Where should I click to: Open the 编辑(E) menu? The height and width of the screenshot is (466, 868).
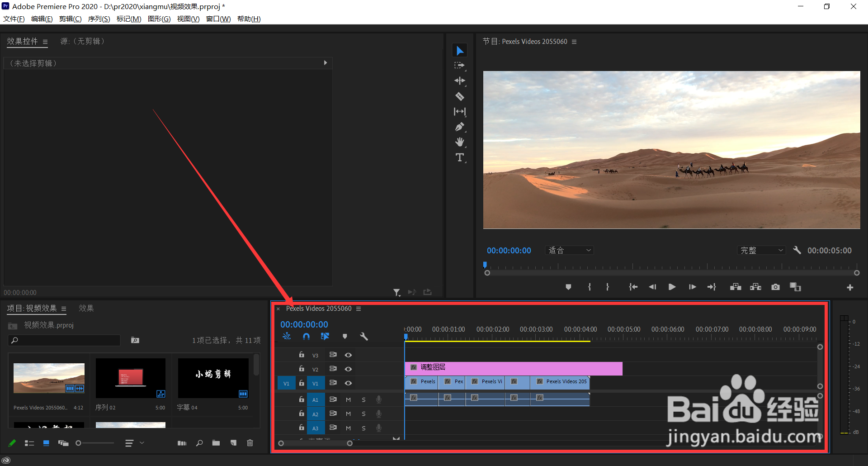pyautogui.click(x=42, y=19)
